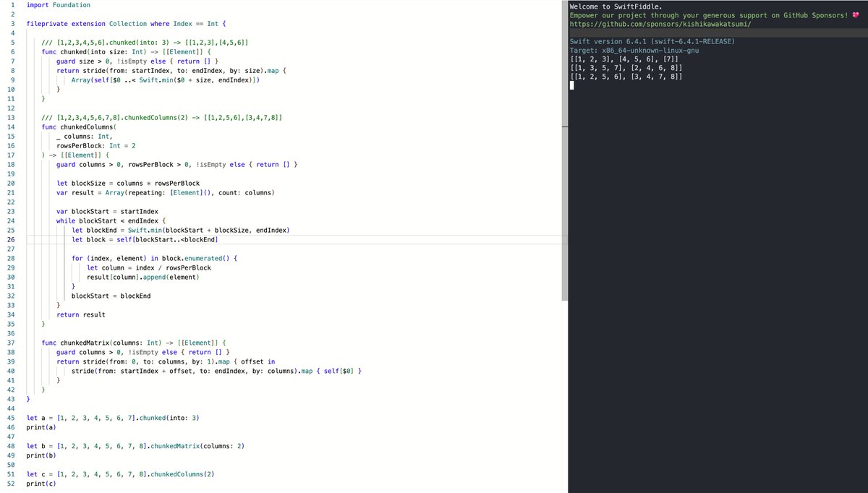Place cursor on "import Foundation" line
Image resolution: width=868 pixels, height=493 pixels.
(x=58, y=5)
